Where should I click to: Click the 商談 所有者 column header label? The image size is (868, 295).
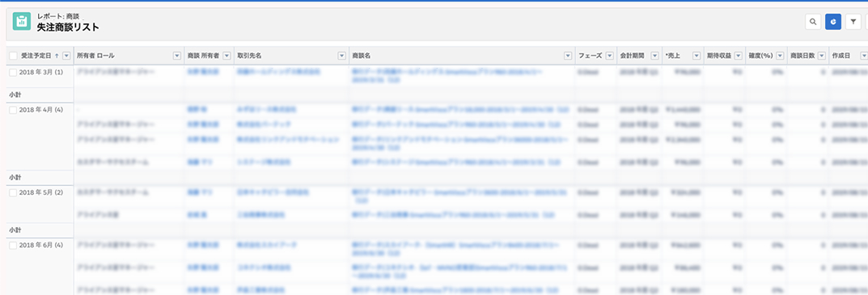(203, 56)
